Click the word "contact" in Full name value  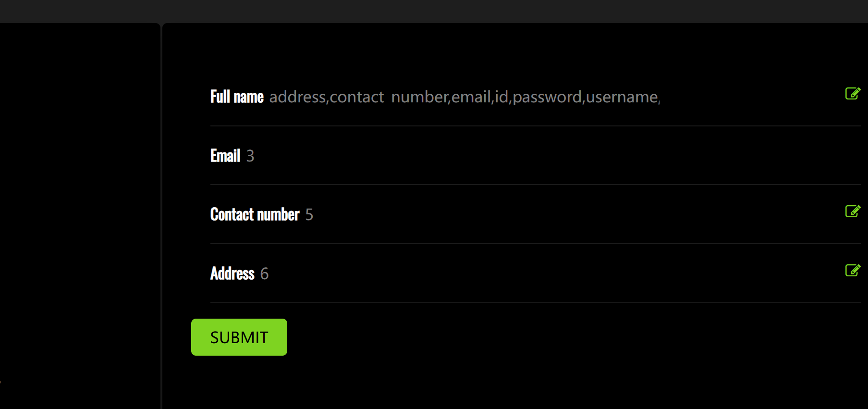point(356,97)
